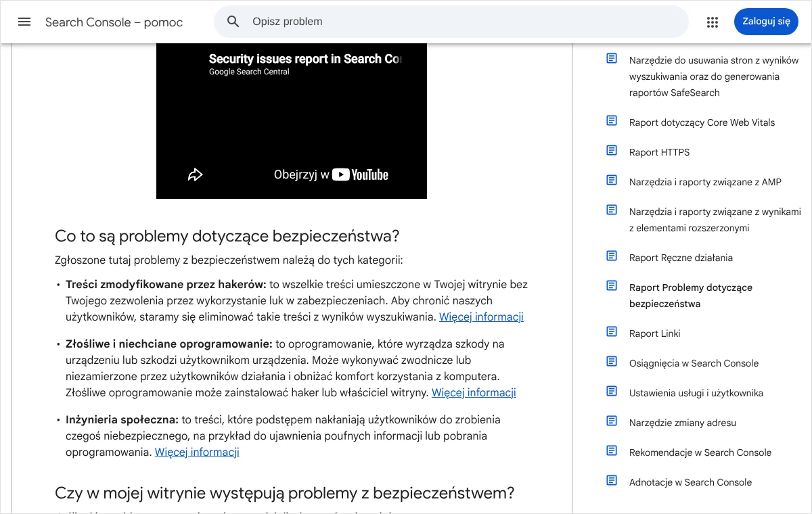Click the Zaloguj się button

pyautogui.click(x=766, y=22)
